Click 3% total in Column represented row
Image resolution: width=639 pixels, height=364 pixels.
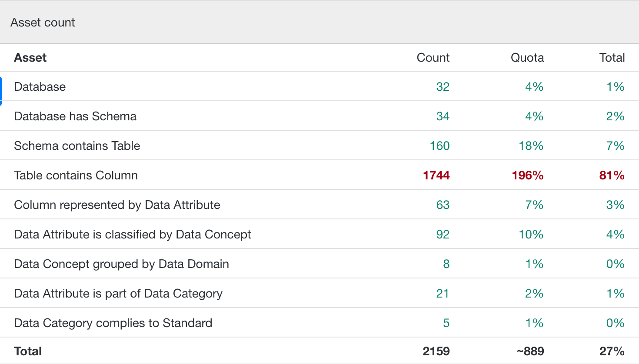click(616, 205)
